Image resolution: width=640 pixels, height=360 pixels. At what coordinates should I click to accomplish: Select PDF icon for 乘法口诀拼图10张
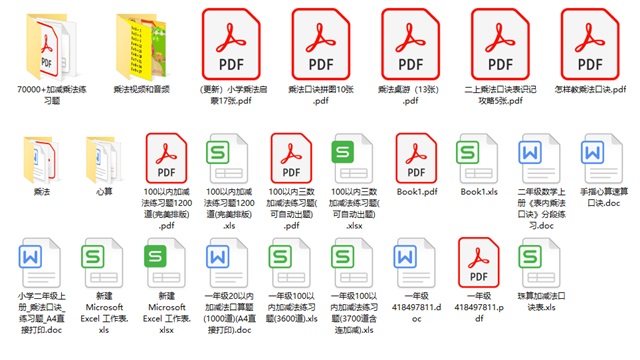click(x=321, y=44)
